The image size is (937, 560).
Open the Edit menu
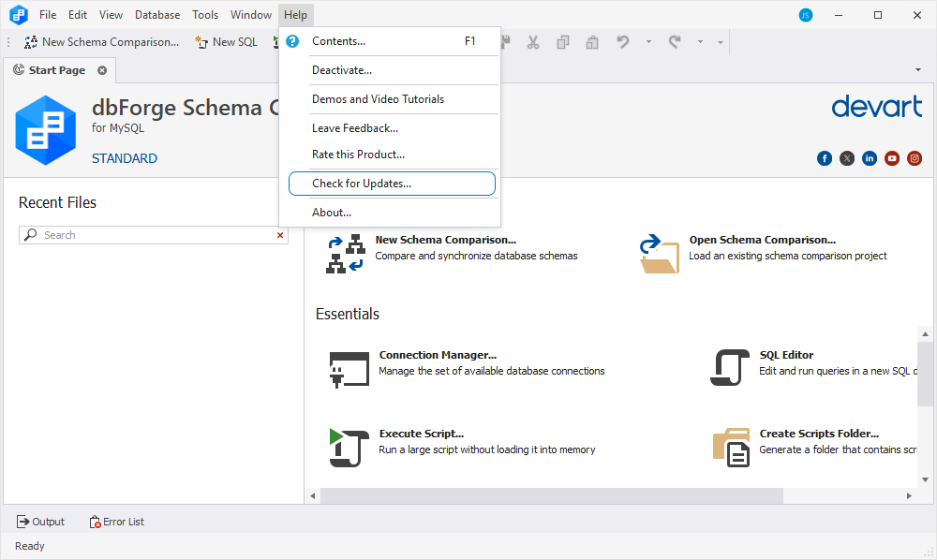click(x=77, y=15)
